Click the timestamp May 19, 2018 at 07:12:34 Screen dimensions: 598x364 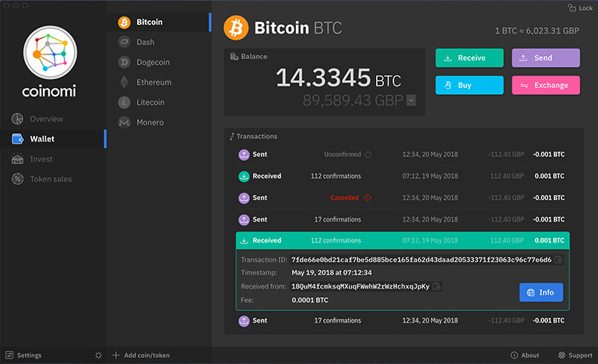coord(332,272)
